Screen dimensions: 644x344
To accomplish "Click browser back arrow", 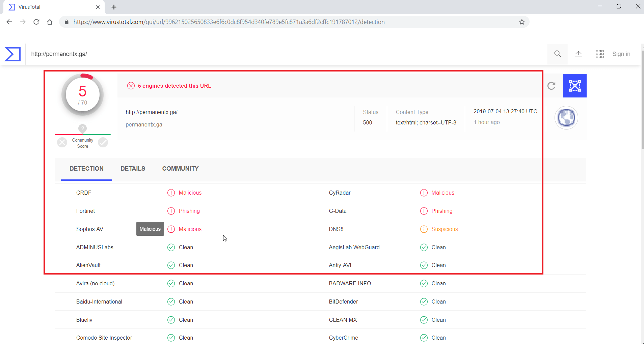I will coord(9,22).
